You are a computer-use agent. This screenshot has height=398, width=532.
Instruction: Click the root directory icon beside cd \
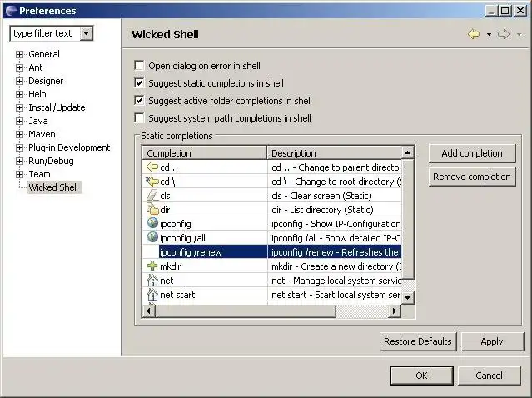tap(152, 182)
